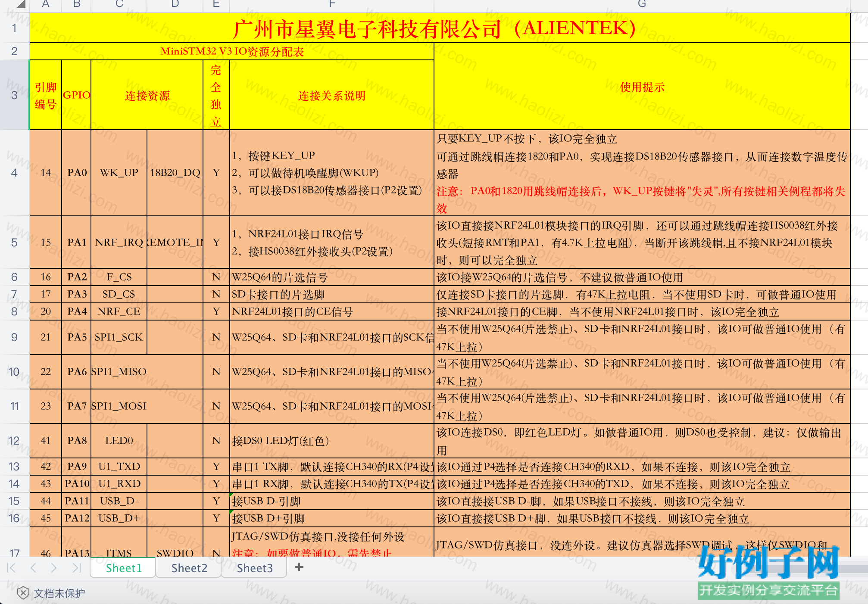
Task: Select the '连接资源' header cell
Action: (x=147, y=95)
